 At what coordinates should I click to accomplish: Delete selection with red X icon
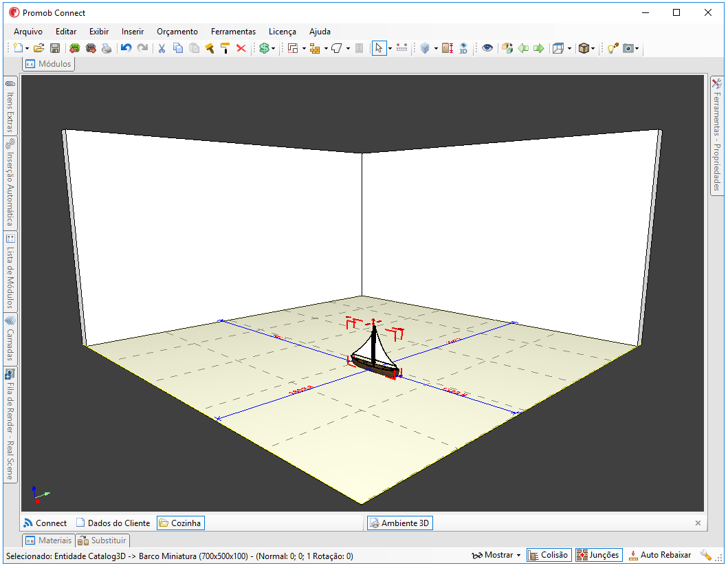click(241, 48)
